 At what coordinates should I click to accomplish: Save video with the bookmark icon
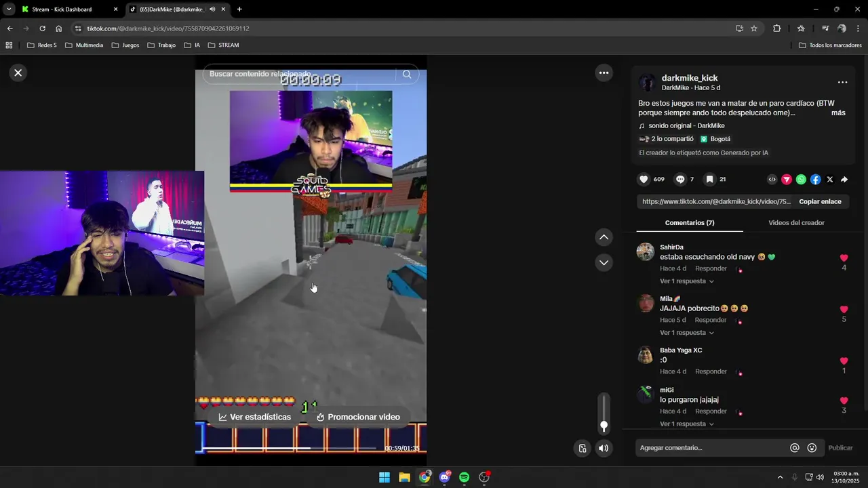(x=709, y=180)
